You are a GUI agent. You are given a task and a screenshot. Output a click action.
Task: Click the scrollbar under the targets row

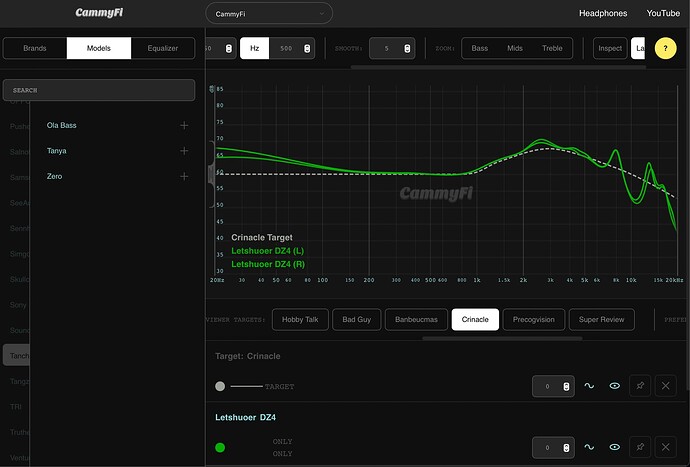[x=502, y=338]
